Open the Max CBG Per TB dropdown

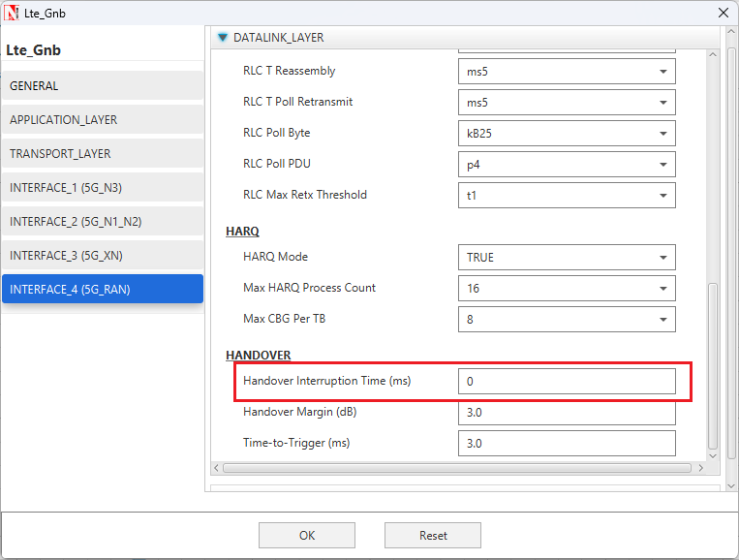(x=567, y=319)
